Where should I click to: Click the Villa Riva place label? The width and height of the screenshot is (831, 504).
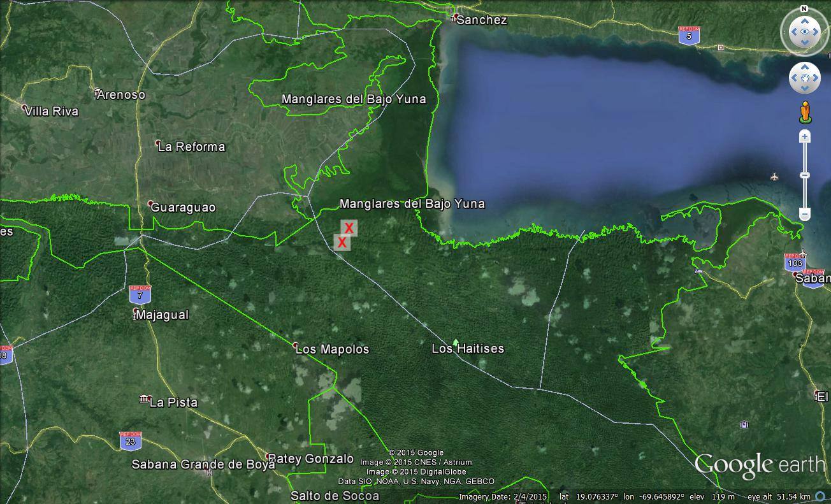coord(52,112)
